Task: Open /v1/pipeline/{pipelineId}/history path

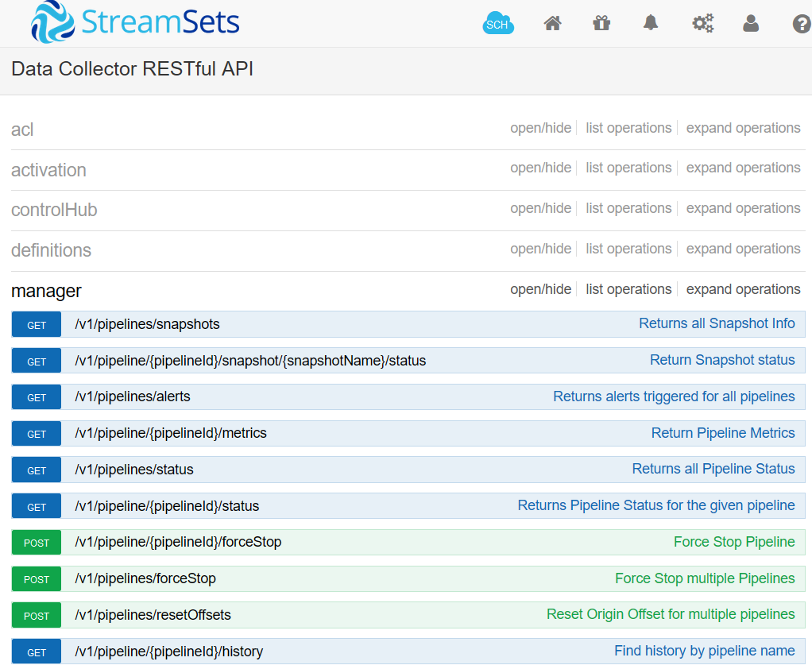Action: click(x=168, y=652)
